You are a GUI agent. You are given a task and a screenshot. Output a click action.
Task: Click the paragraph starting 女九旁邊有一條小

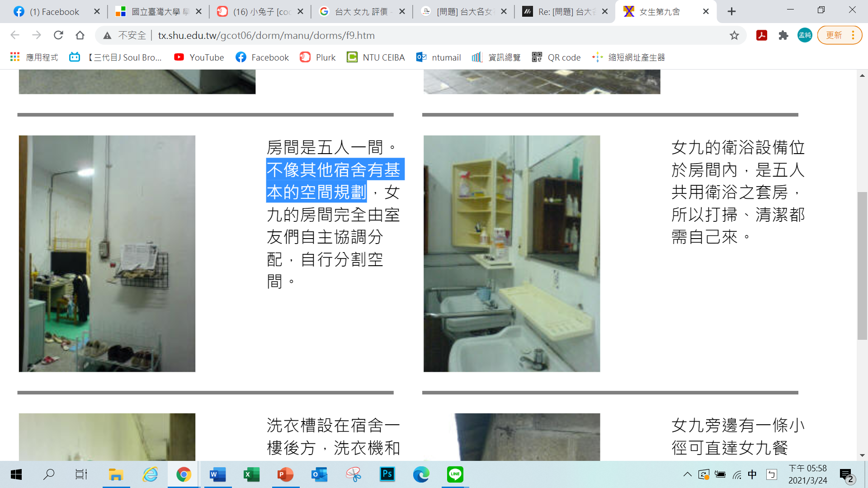click(738, 436)
